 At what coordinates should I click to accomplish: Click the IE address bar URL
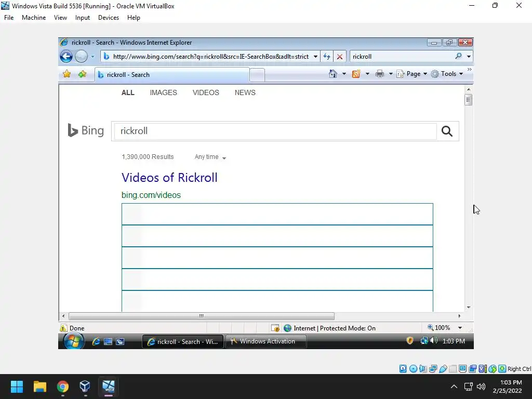[211, 57]
